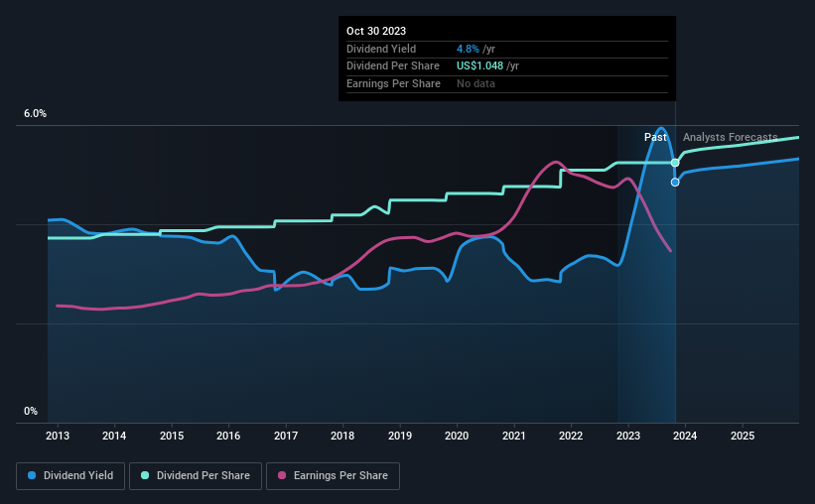
Task: Toggle the Dividend Yield legend series
Action: [x=70, y=476]
